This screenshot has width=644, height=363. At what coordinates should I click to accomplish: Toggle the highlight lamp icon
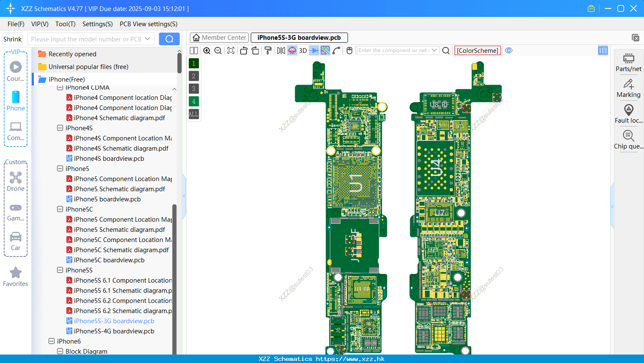pyautogui.click(x=292, y=50)
